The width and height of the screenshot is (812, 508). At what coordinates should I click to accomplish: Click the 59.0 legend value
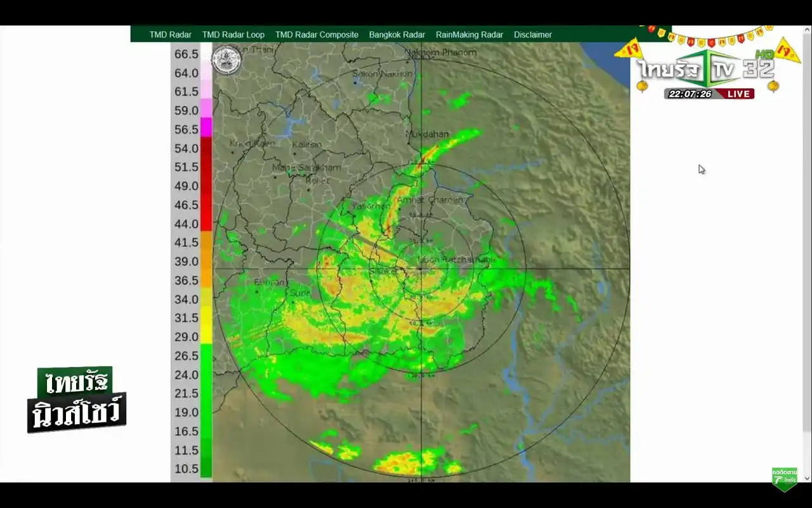pos(187,110)
